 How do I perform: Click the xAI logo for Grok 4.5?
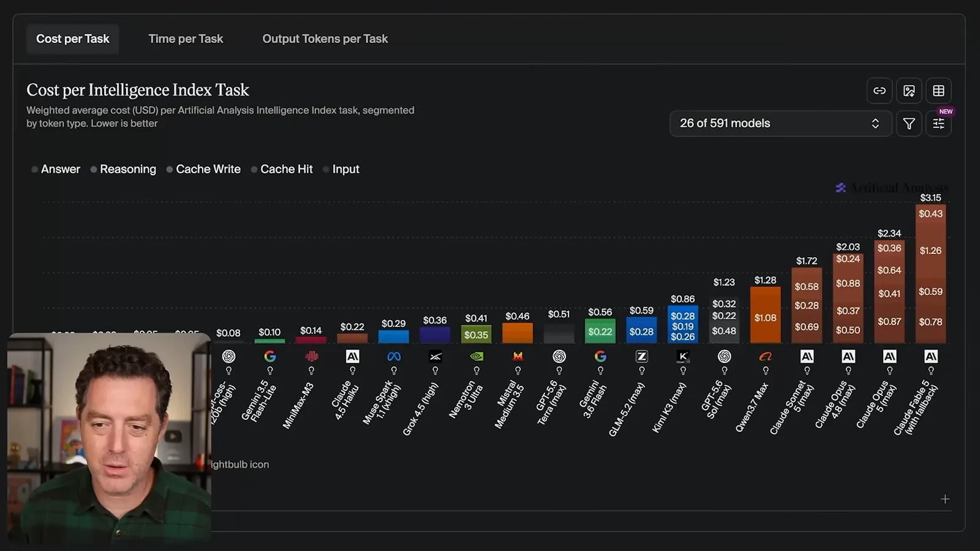(435, 356)
